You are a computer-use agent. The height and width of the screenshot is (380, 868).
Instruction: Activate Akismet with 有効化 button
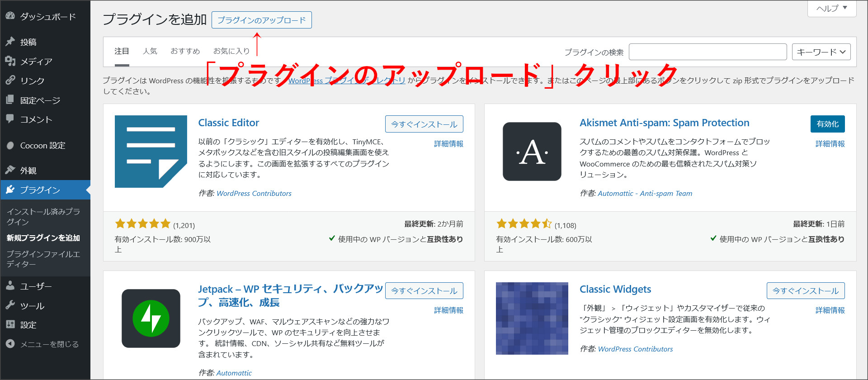(x=827, y=124)
